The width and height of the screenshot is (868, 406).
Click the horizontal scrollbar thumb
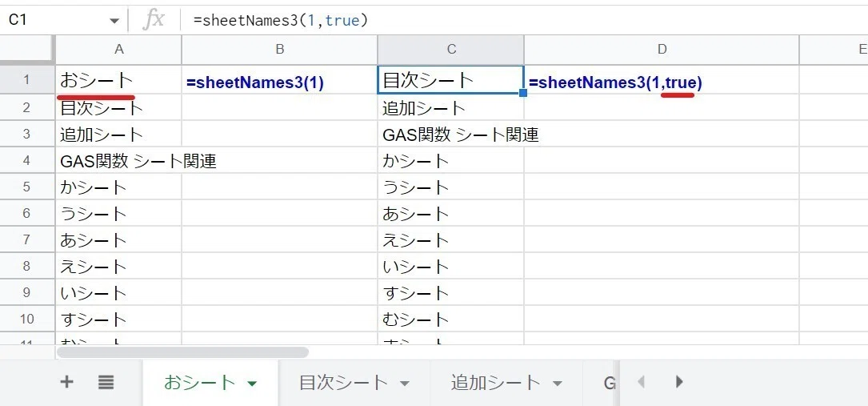pyautogui.click(x=182, y=352)
